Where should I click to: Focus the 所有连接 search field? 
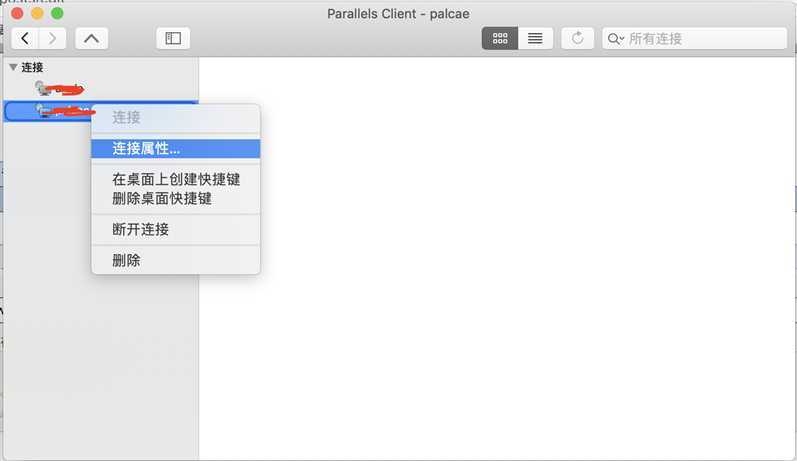[x=694, y=39]
